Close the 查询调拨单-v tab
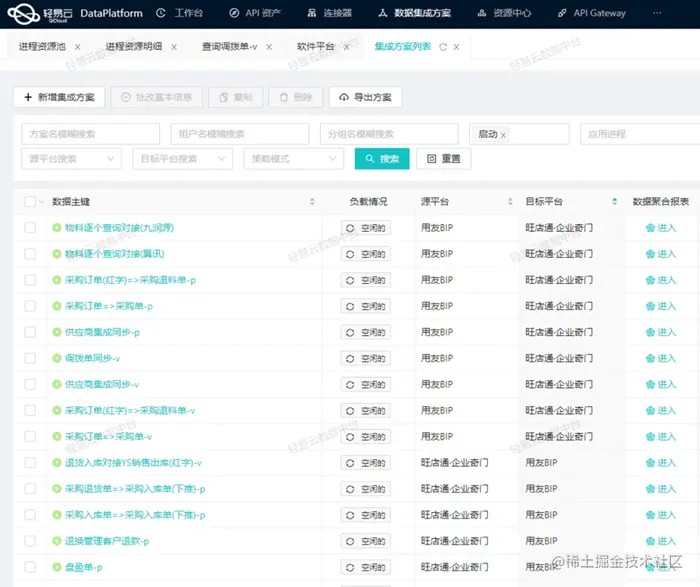Screen dimensions: 700x587 pyautogui.click(x=269, y=47)
